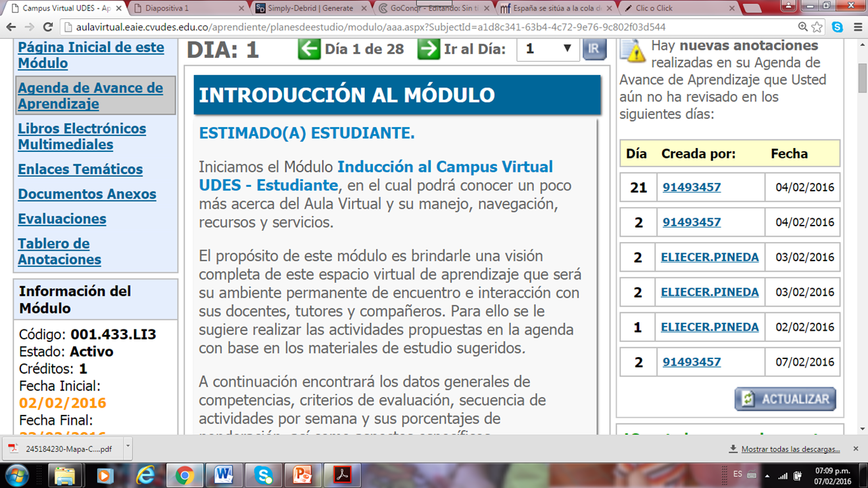This screenshot has height=488, width=868.
Task: Switch to the Diapositiva 1 tab
Action: [x=187, y=9]
